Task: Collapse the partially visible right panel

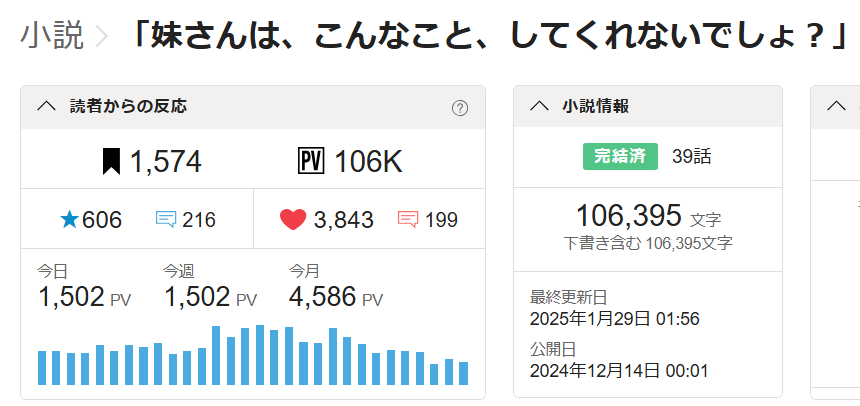Action: 838,107
